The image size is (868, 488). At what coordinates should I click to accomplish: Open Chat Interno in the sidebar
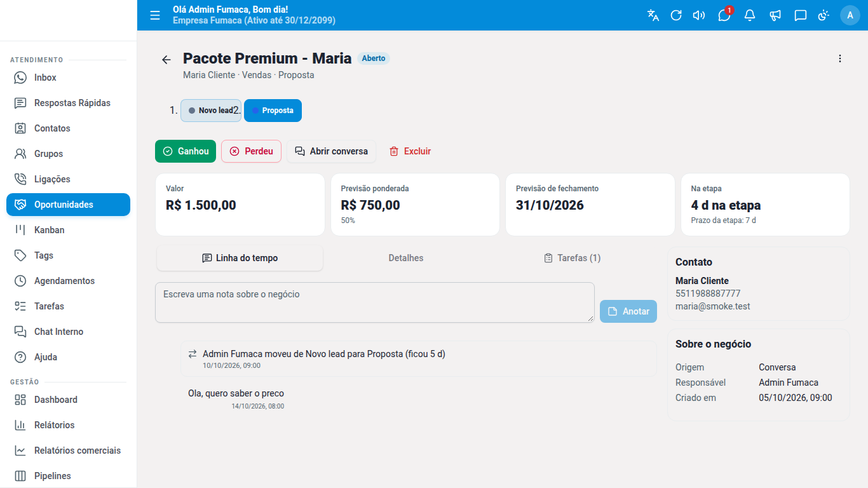(x=68, y=332)
